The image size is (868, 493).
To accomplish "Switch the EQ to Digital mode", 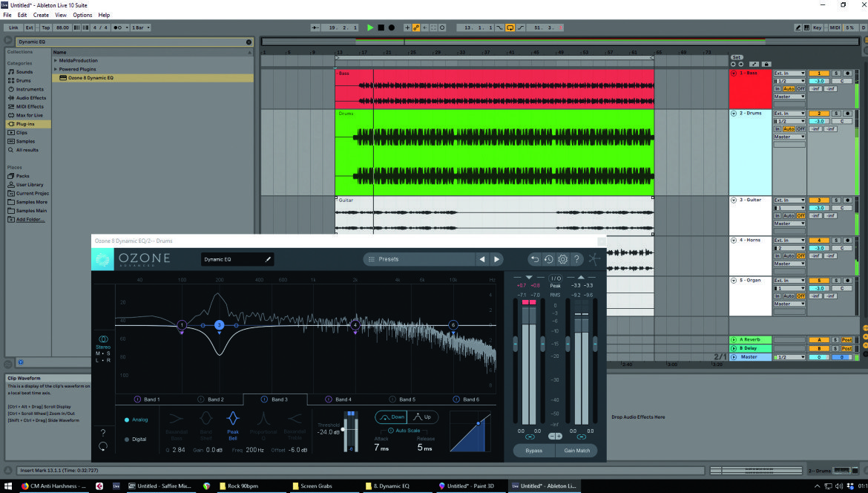I will (136, 440).
